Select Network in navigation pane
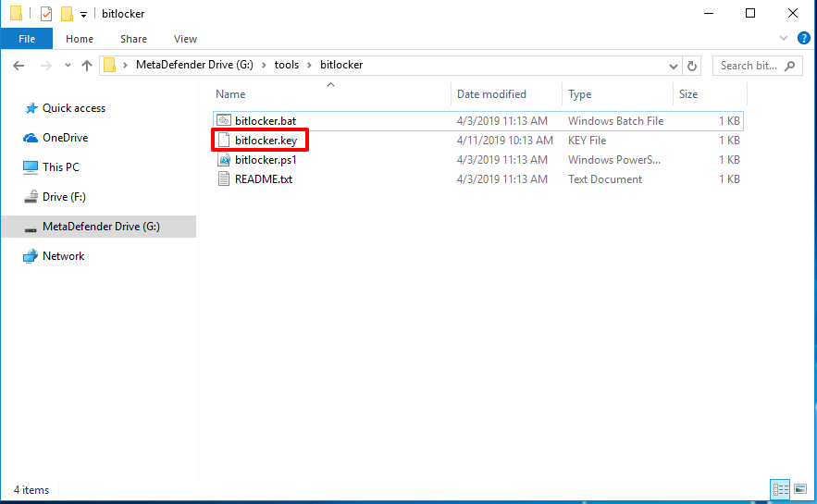This screenshot has height=504, width=817. [63, 256]
